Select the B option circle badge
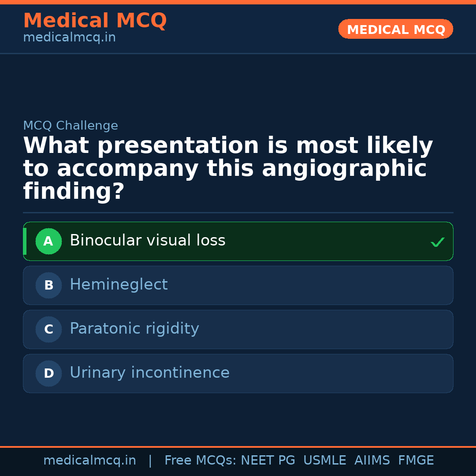 click(x=48, y=285)
